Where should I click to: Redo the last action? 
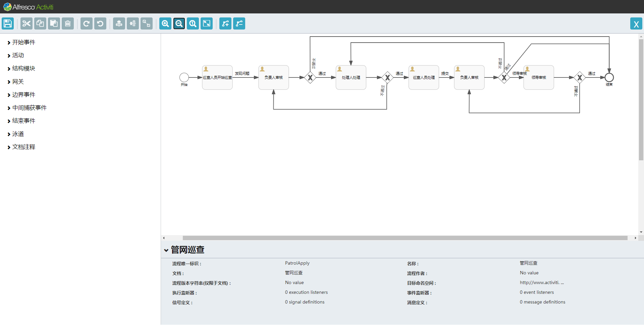click(x=86, y=23)
